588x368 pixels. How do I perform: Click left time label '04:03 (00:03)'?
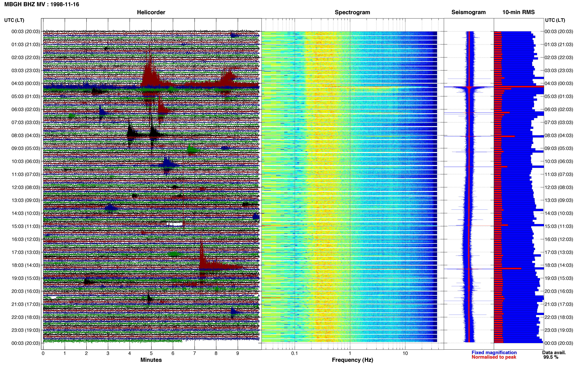pyautogui.click(x=26, y=83)
